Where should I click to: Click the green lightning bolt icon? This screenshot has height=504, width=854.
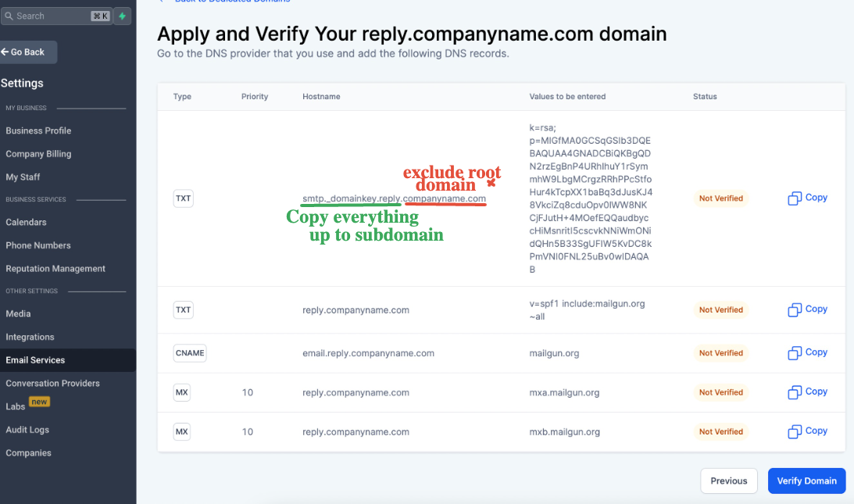coord(123,16)
